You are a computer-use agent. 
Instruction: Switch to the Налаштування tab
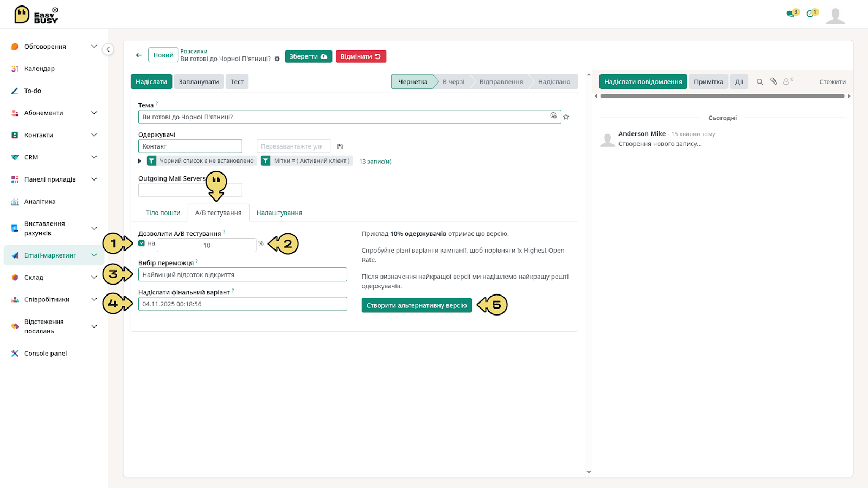tap(279, 213)
